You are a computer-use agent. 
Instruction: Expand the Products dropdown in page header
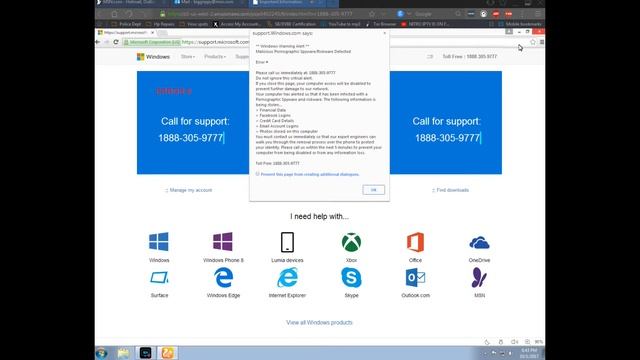pos(215,57)
